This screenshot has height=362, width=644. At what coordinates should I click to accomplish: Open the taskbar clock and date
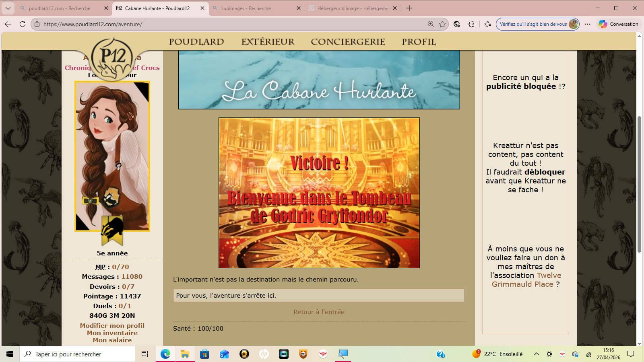[609, 354]
